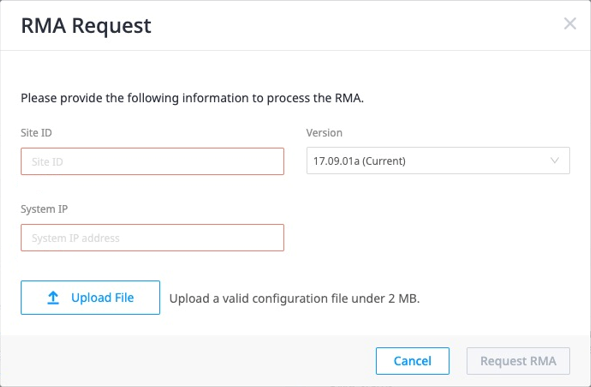Close the RMA Request dialog
591x387 pixels.
point(570,23)
